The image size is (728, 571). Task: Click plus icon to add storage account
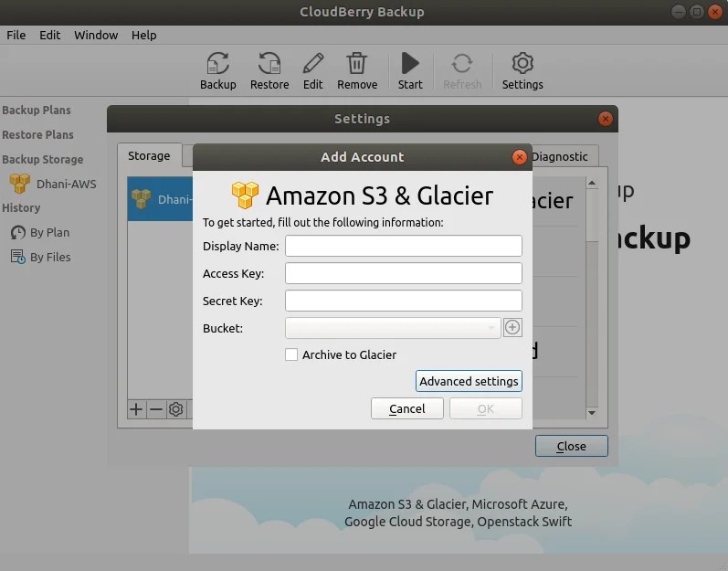136,409
